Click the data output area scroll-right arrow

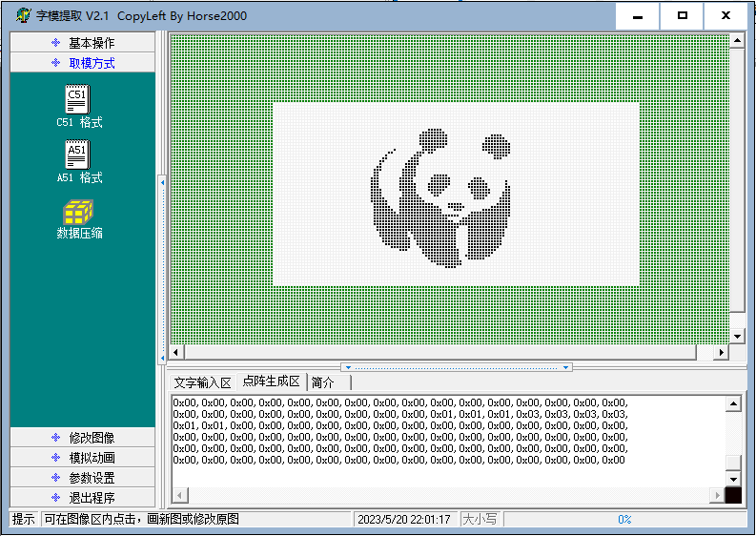click(717, 495)
